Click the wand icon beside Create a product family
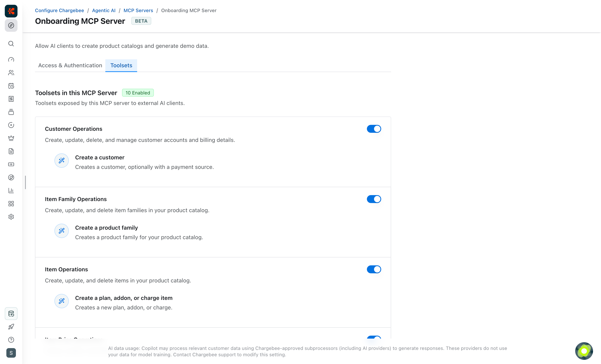This screenshot has height=364, width=601. [61, 231]
